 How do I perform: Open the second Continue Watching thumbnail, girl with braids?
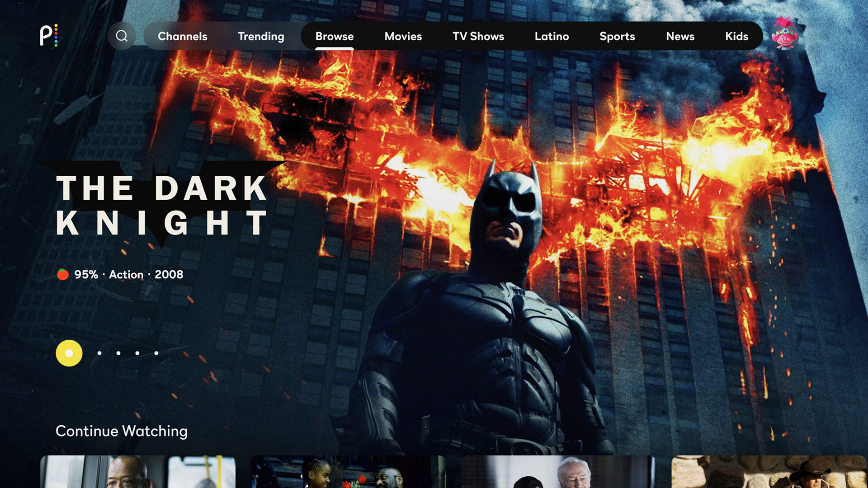(x=348, y=472)
